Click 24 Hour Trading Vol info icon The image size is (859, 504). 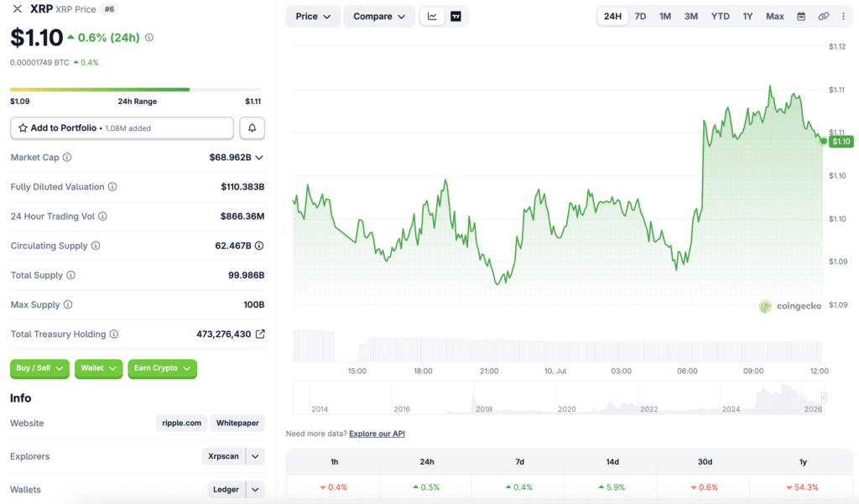click(x=102, y=216)
